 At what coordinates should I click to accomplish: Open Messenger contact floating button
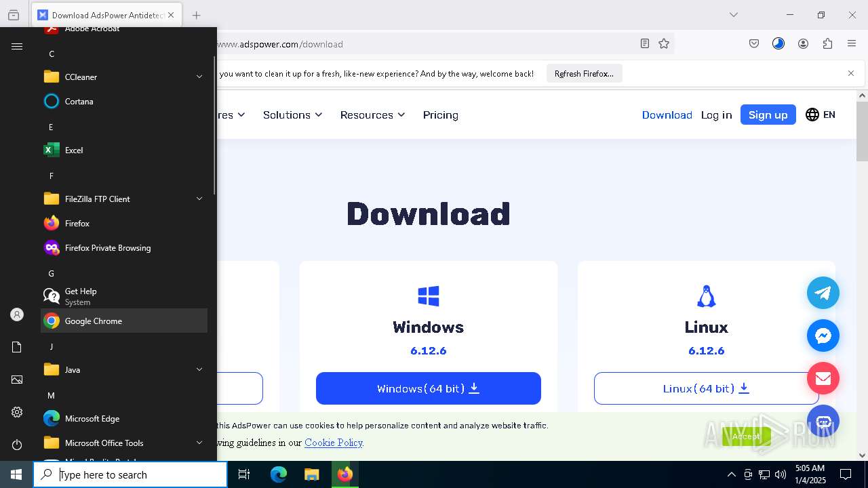(823, 335)
